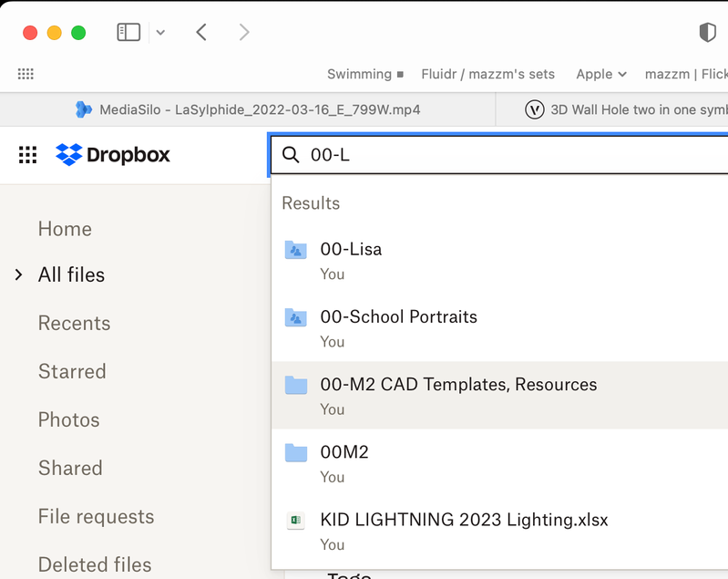Open Deleted files in sidebar
This screenshot has height=579, width=728.
[x=95, y=564]
